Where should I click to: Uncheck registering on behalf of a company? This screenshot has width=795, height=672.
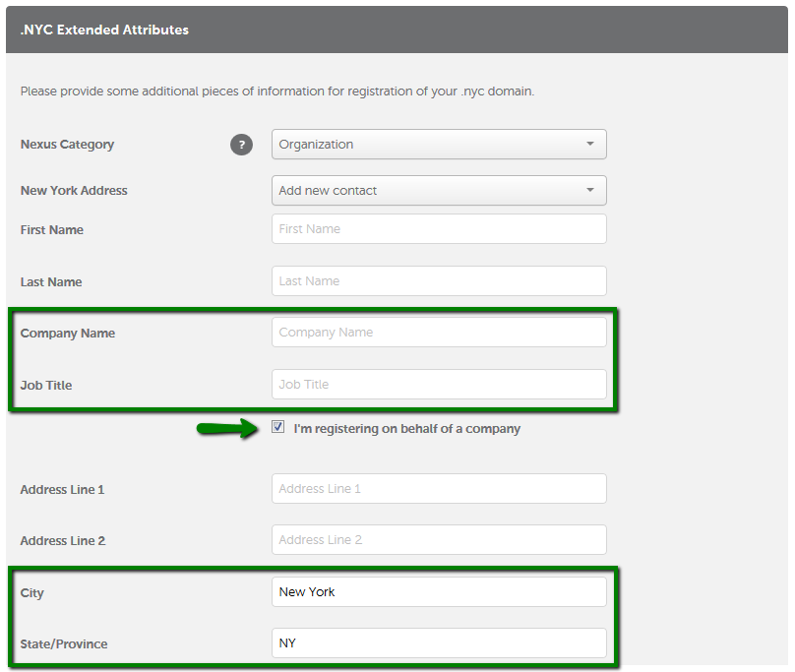point(277,427)
